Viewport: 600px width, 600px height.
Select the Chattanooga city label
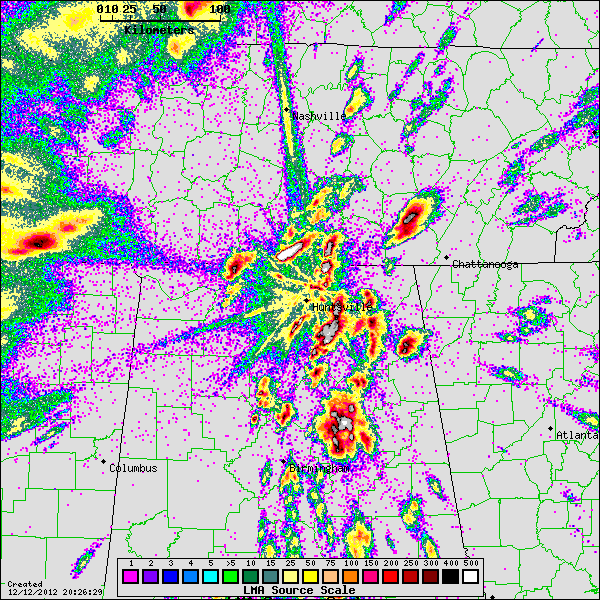tap(485, 264)
